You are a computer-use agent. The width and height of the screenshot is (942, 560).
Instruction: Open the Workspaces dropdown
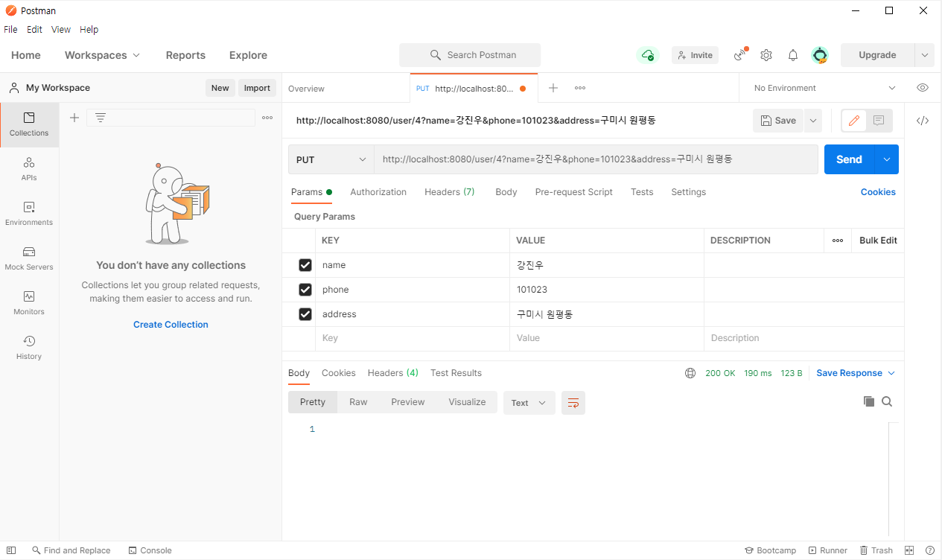pos(102,55)
